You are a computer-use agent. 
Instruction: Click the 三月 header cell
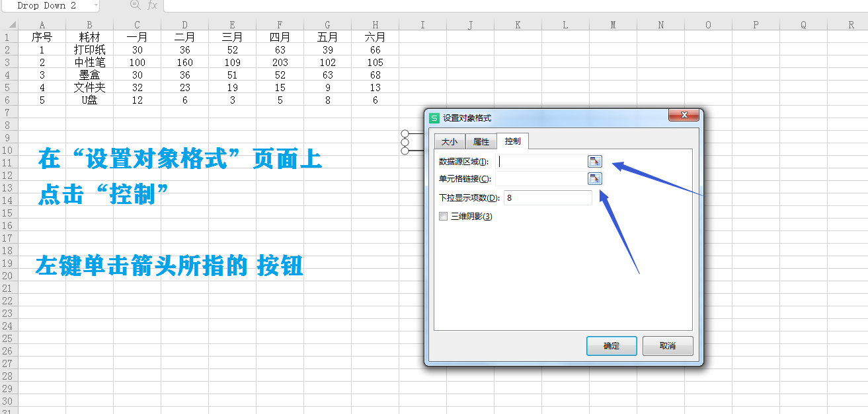(232, 37)
